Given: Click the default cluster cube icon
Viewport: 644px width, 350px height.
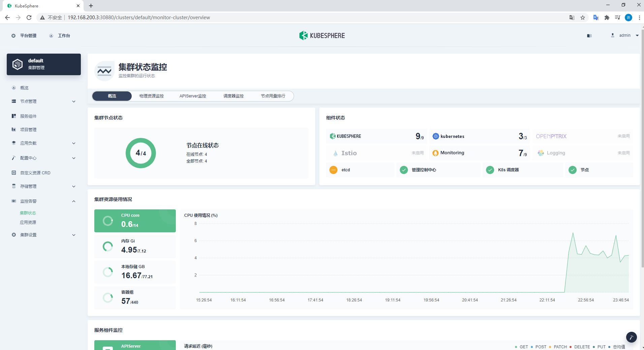Looking at the screenshot, I should [17, 64].
